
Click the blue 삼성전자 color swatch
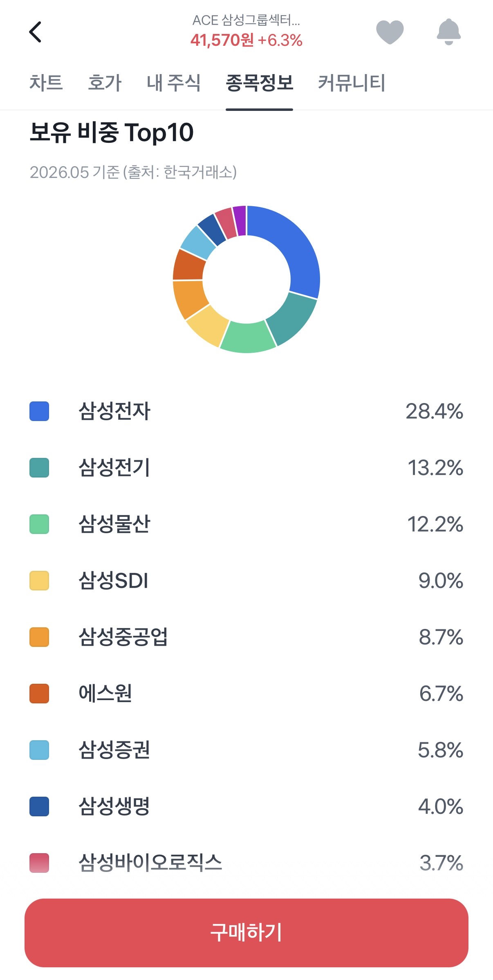(x=39, y=411)
